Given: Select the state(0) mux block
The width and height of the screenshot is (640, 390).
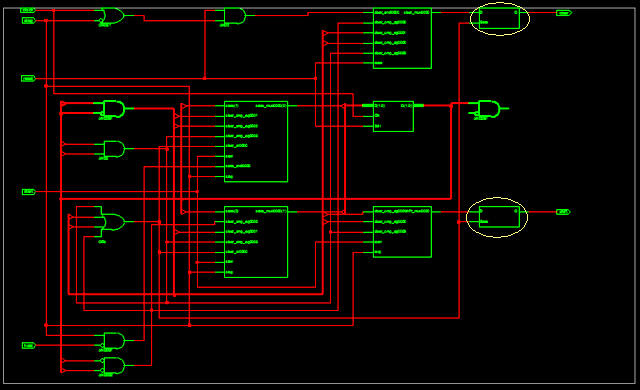Looking at the screenshot, I should [x=256, y=242].
